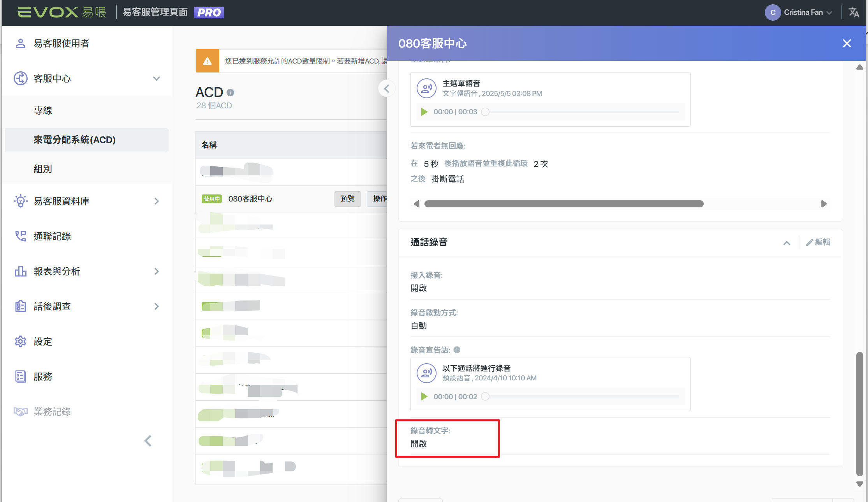
Task: Click the 自動 recording mode value
Action: coord(419,325)
